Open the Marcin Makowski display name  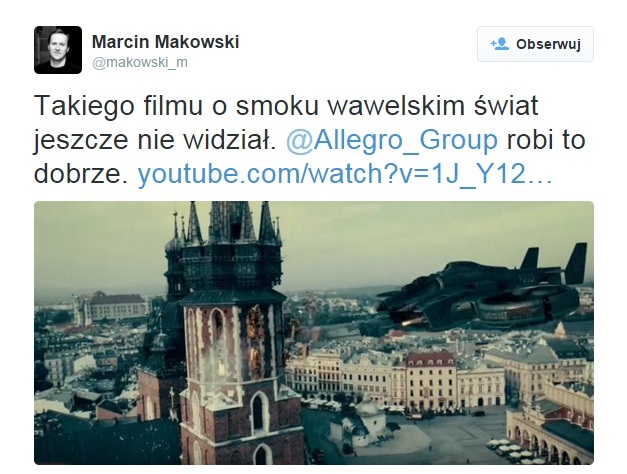click(x=166, y=42)
